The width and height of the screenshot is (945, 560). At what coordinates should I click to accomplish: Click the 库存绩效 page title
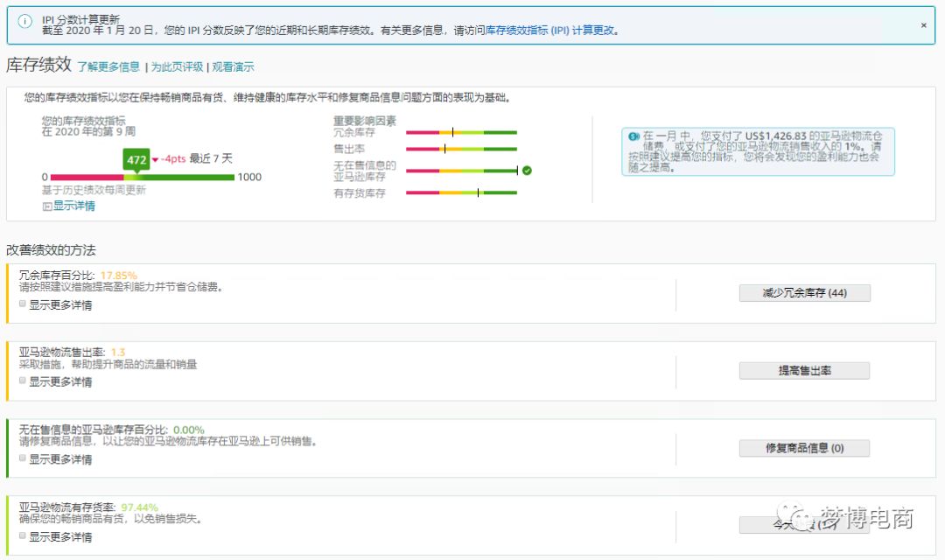click(39, 65)
